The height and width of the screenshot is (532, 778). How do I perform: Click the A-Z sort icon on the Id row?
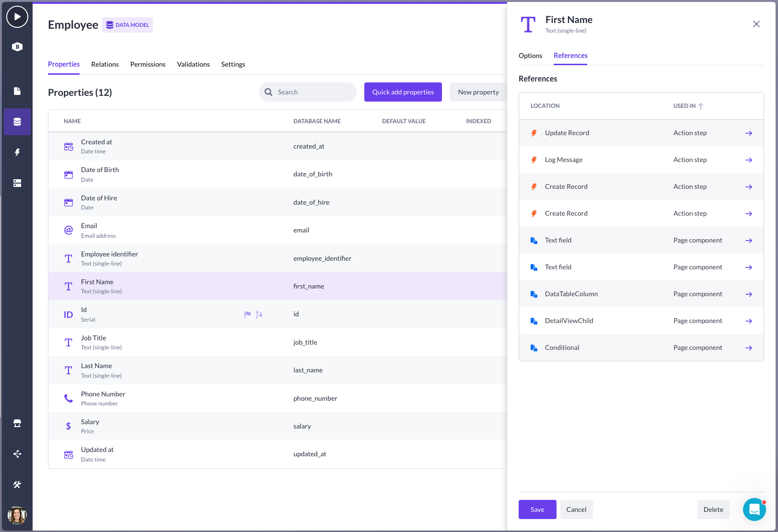point(258,314)
